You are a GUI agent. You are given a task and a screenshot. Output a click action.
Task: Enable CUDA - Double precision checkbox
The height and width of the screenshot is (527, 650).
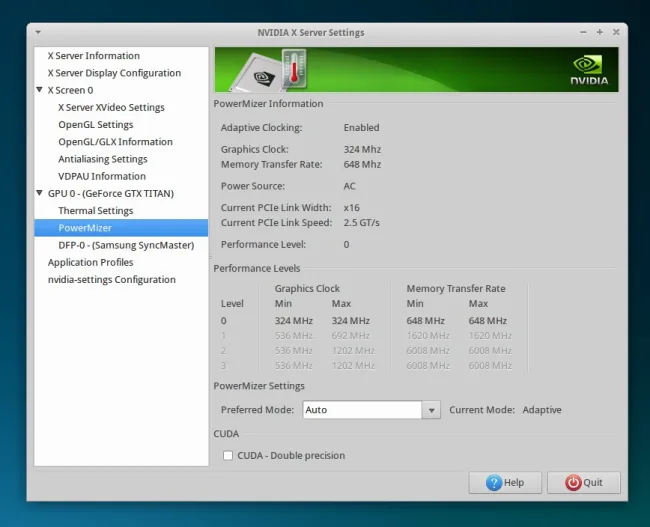tap(228, 455)
